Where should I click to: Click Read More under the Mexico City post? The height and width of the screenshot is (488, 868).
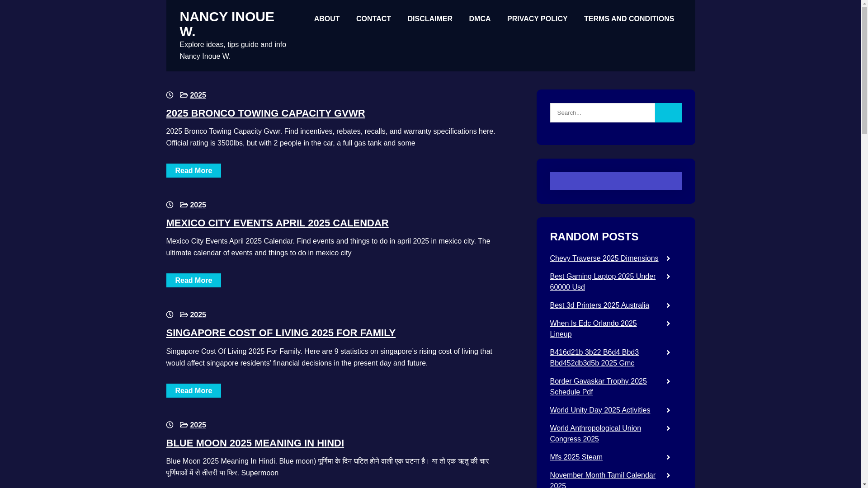point(193,280)
